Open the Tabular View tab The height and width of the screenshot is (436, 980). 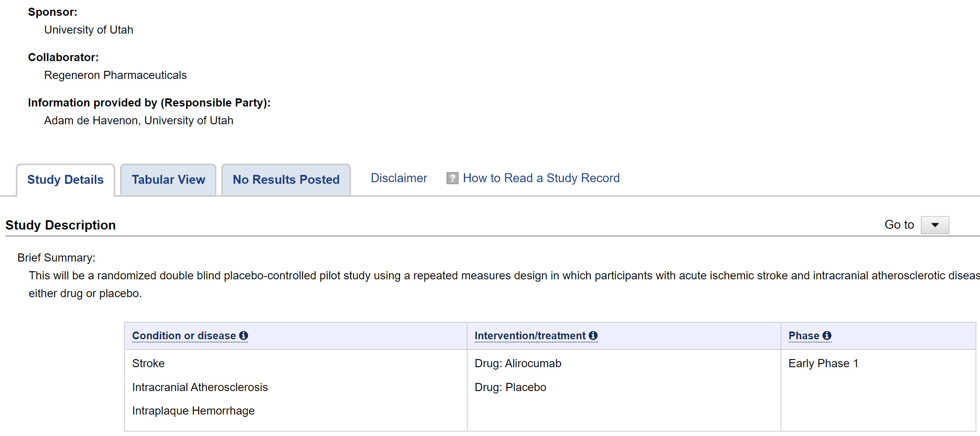(168, 180)
